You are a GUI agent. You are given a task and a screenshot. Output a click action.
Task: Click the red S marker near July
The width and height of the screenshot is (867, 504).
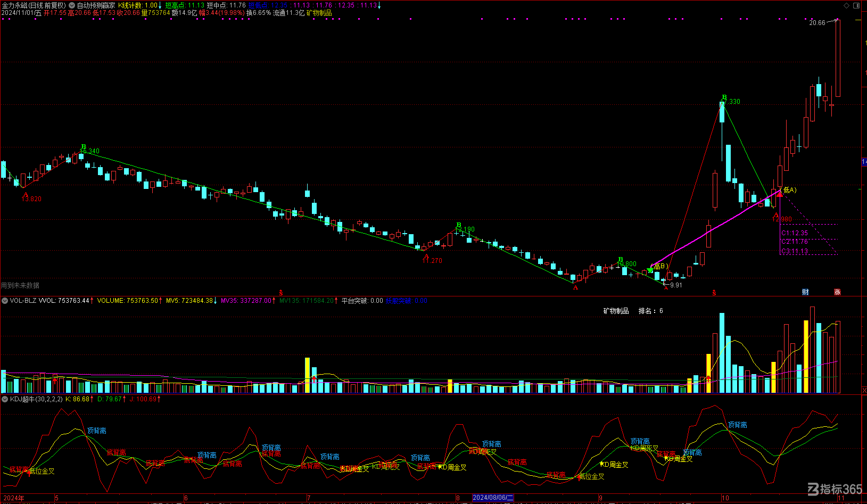[281, 293]
